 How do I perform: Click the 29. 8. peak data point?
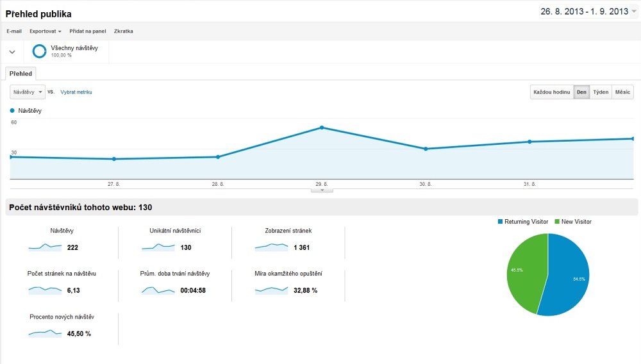click(x=322, y=128)
